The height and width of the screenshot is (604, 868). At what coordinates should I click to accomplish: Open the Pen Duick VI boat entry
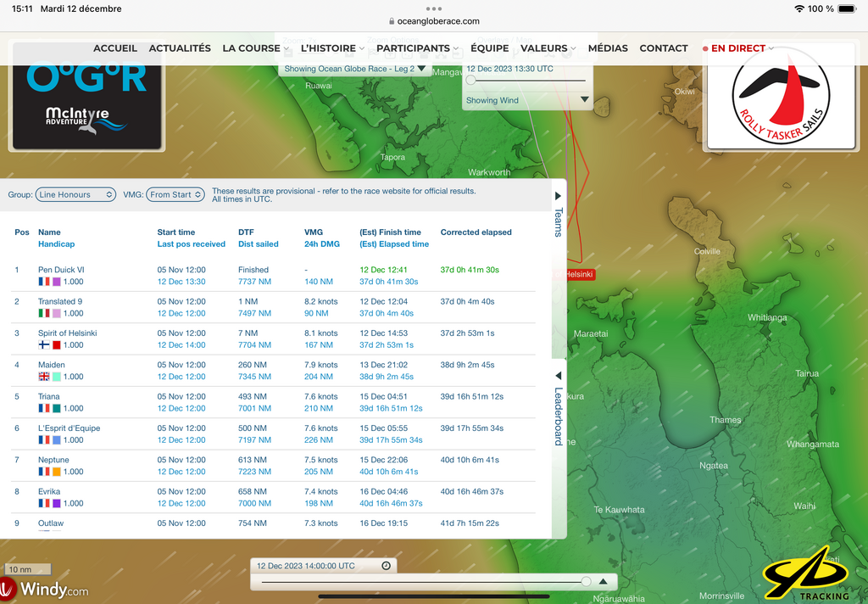pyautogui.click(x=61, y=270)
